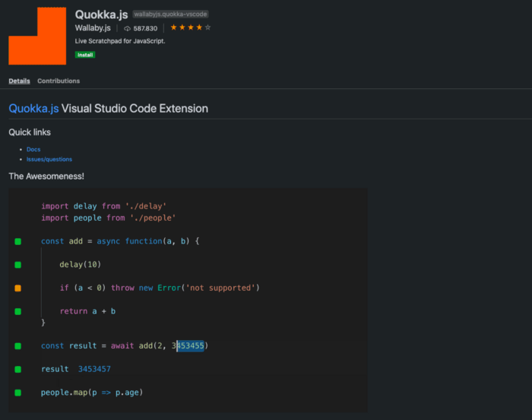Screen dimensions: 532x420
Task: Click the 'import delay from' code line
Action: click(103, 206)
